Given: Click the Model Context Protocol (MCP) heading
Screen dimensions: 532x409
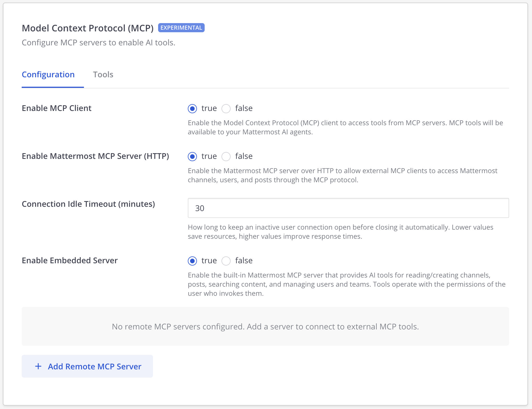Looking at the screenshot, I should point(88,28).
